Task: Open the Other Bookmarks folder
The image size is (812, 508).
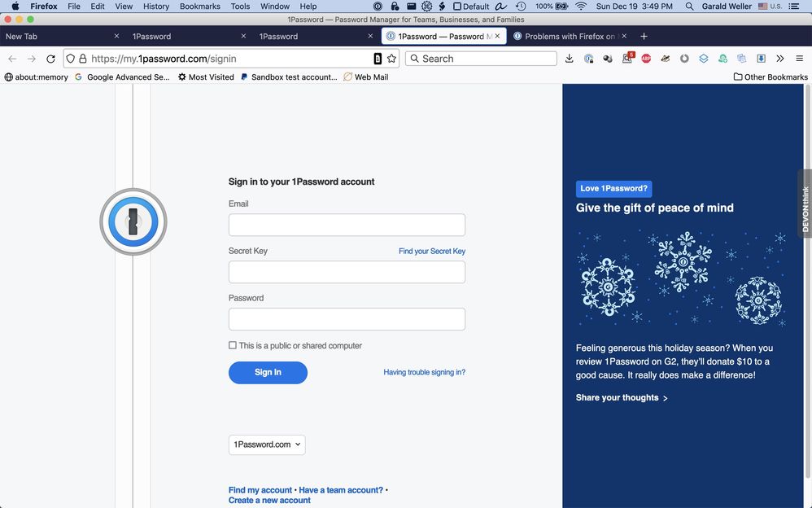Action: point(771,77)
